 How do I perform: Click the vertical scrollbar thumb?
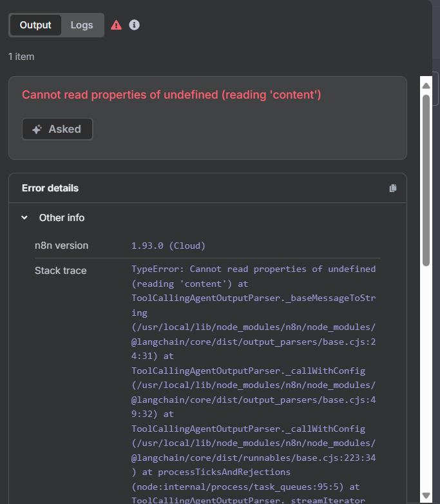tap(426, 180)
